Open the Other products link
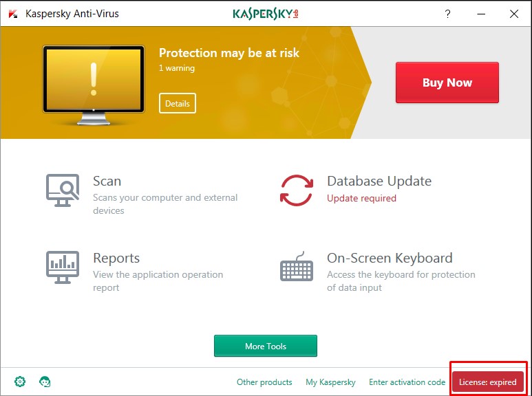This screenshot has width=532, height=396. 264,382
